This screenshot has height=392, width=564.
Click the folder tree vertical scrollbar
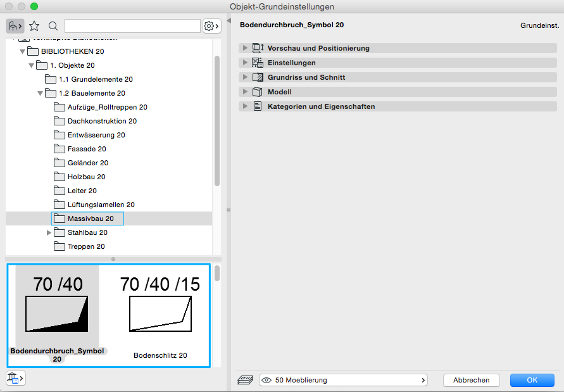click(217, 120)
